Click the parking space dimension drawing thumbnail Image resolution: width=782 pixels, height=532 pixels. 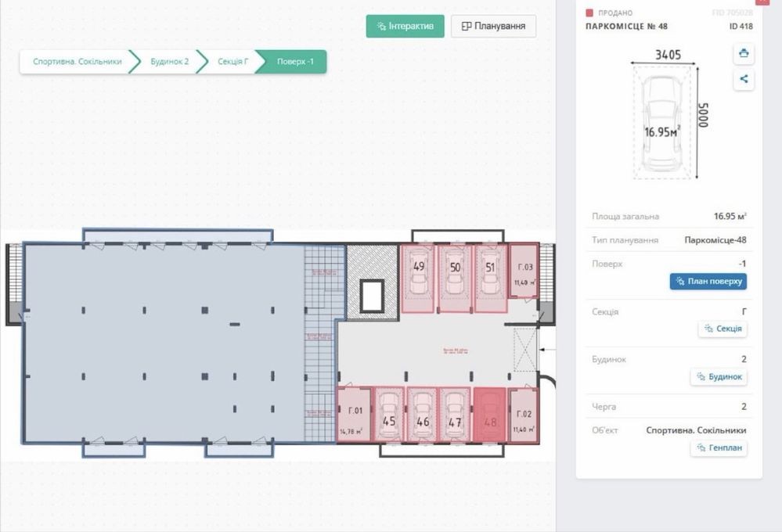click(x=661, y=117)
